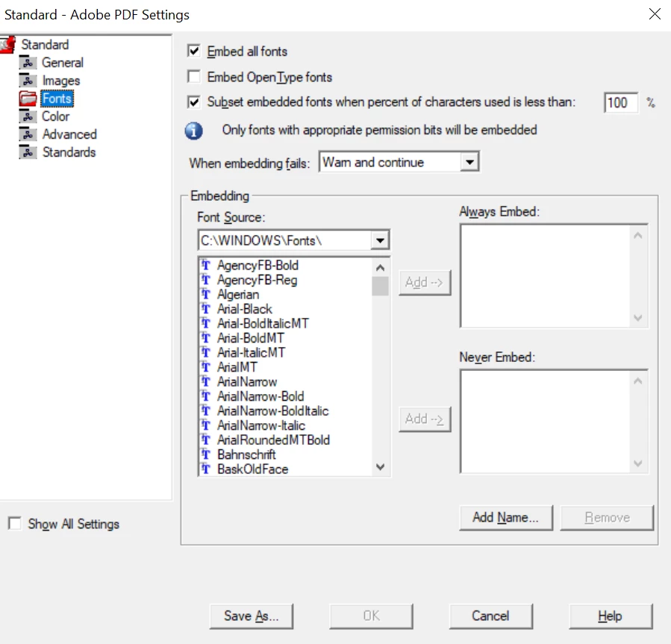The image size is (671, 644).
Task: Open the Images settings section
Action: point(60,81)
